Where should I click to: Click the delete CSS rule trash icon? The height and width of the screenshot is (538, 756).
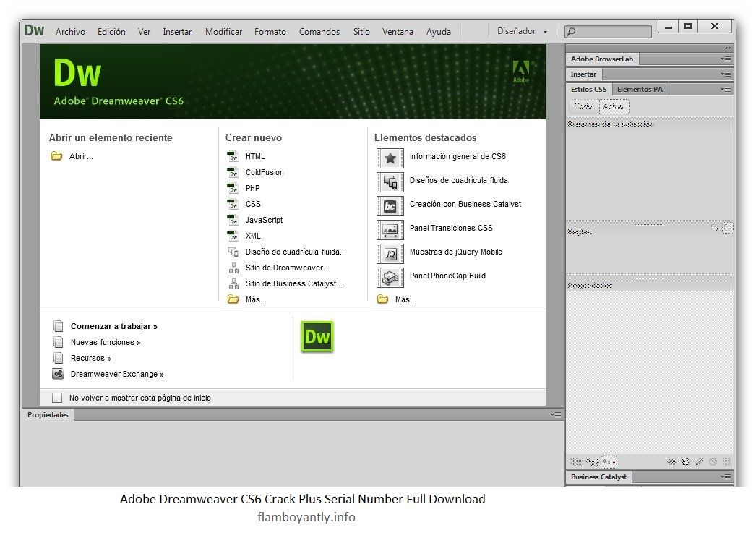click(x=727, y=462)
